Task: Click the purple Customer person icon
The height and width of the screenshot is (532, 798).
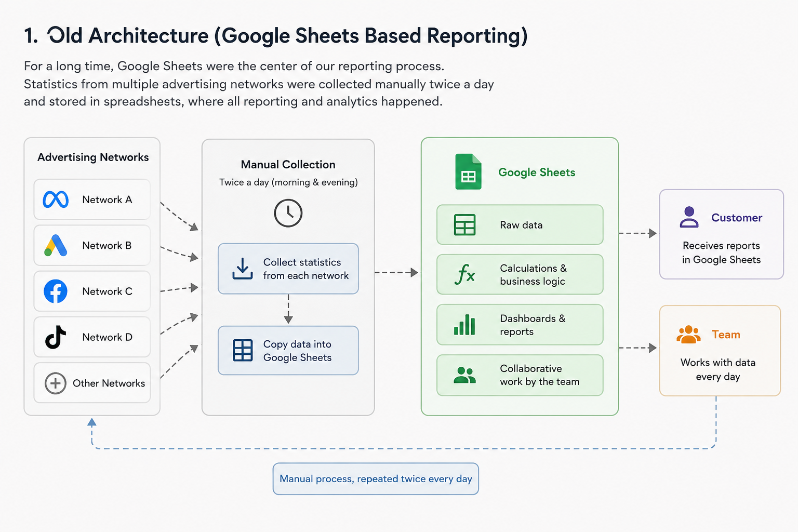Action: pyautogui.click(x=689, y=217)
